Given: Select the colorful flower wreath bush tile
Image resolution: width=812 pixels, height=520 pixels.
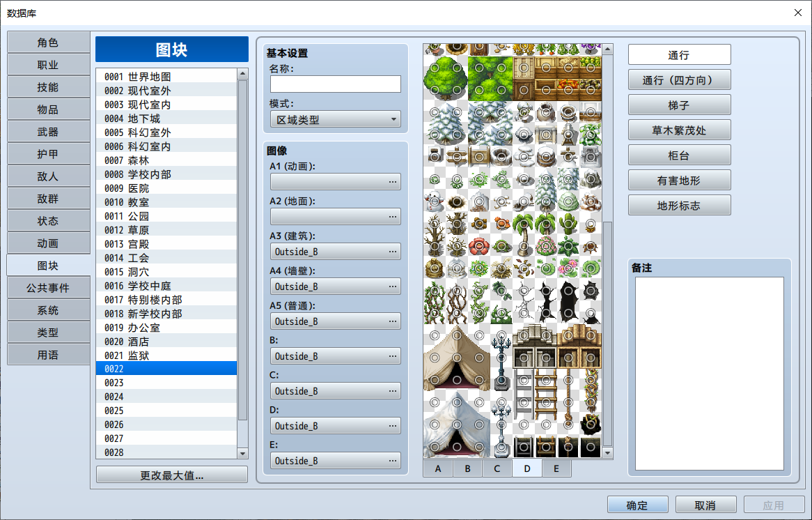Looking at the screenshot, I should click(x=479, y=268).
